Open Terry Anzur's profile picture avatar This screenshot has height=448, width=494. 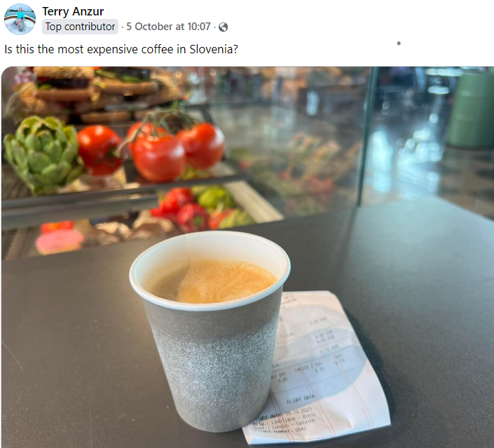20,19
